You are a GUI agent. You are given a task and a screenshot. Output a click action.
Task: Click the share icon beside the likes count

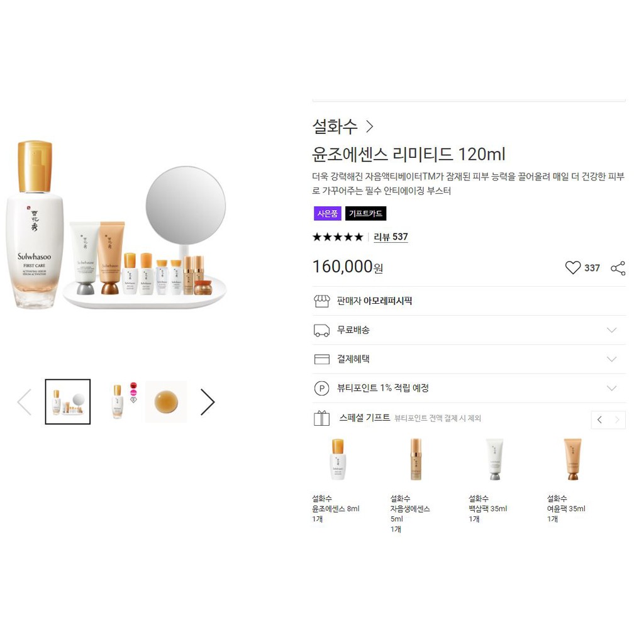point(618,268)
